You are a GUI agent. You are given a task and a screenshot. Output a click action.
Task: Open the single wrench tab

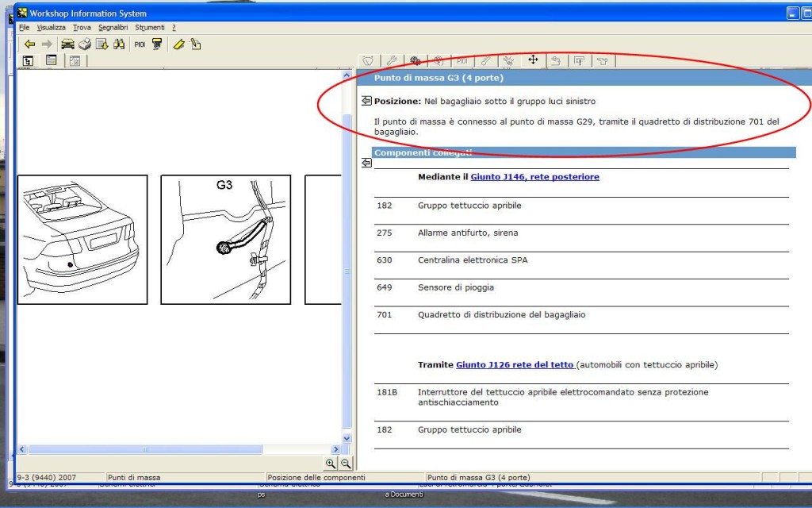[x=392, y=60]
